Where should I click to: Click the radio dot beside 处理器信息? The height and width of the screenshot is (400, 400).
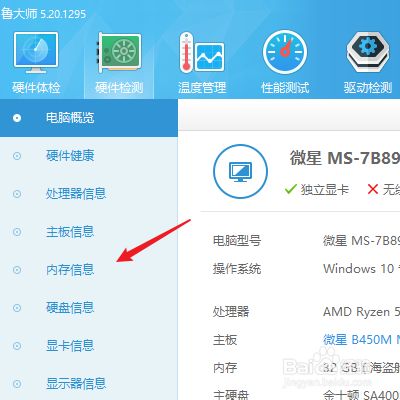17,194
